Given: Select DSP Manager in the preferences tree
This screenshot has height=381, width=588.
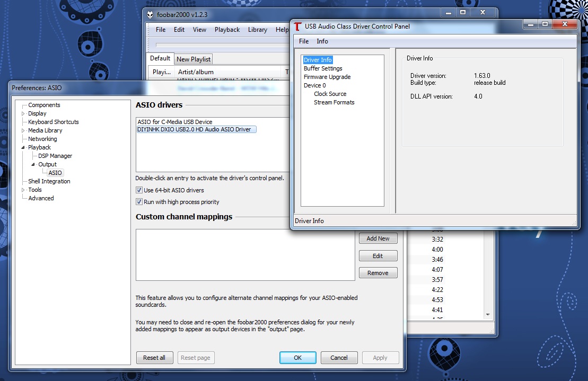Looking at the screenshot, I should point(55,156).
